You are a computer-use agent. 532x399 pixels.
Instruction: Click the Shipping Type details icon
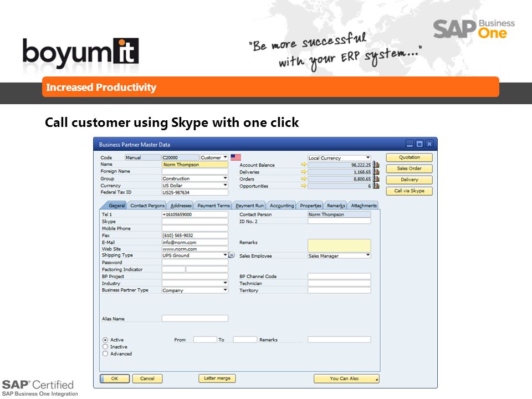pos(232,255)
